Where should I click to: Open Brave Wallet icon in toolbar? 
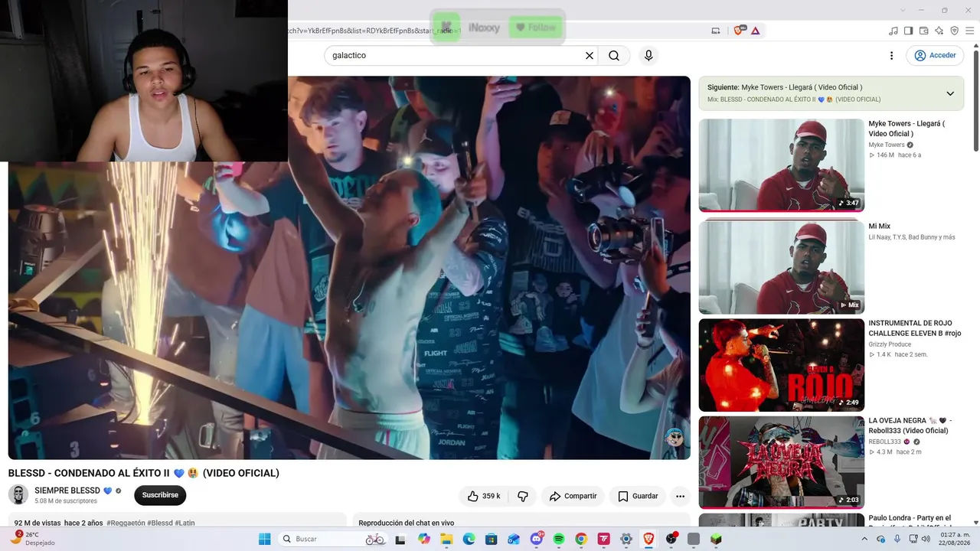(x=923, y=31)
